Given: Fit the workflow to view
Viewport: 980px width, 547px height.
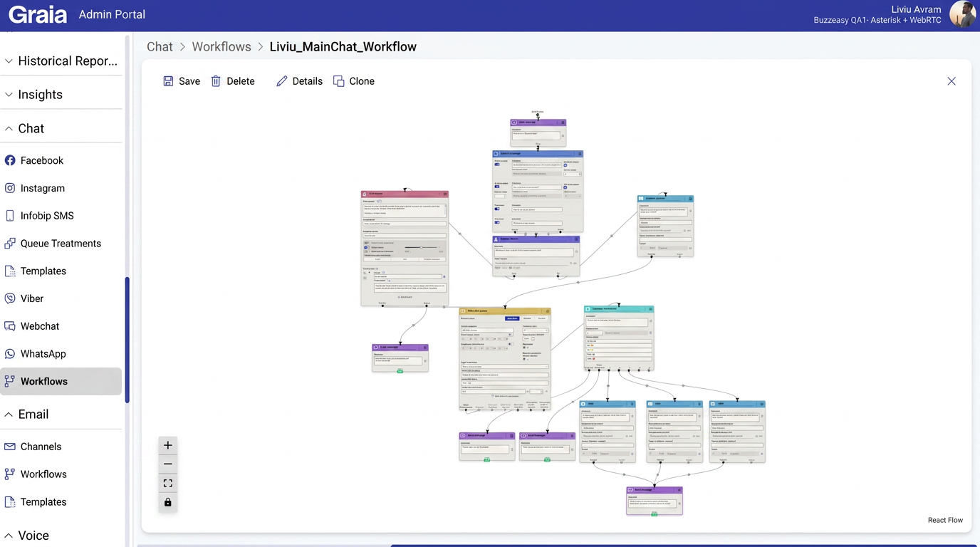Looking at the screenshot, I should point(168,483).
